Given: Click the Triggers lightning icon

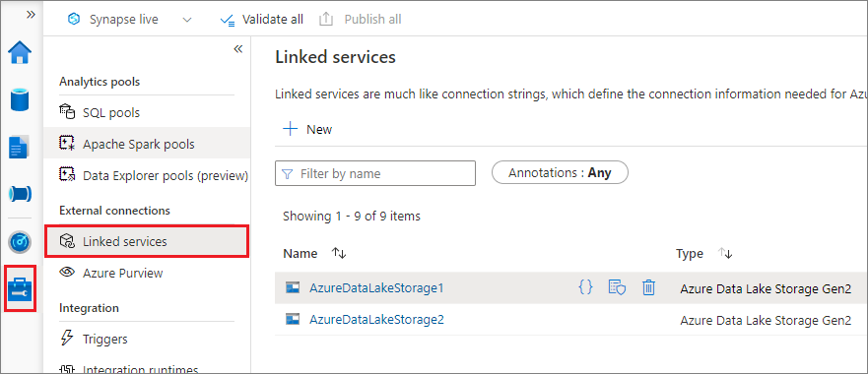Looking at the screenshot, I should coord(66,338).
